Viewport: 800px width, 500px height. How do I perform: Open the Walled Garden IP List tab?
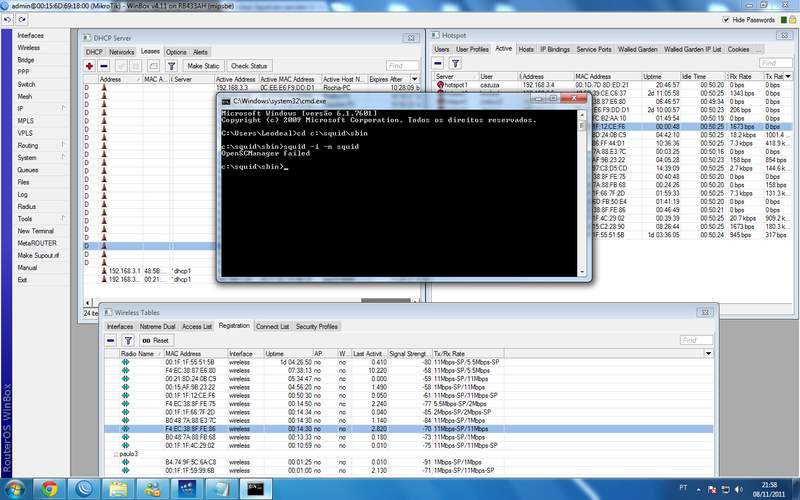click(x=692, y=49)
